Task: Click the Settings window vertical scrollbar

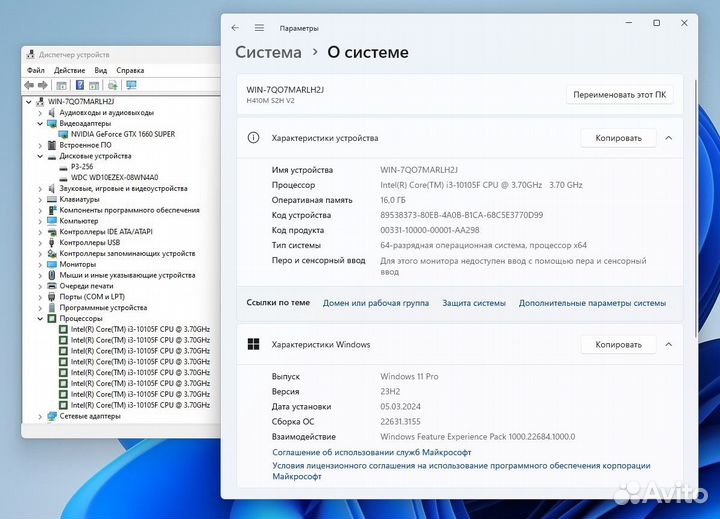Action: (696, 209)
